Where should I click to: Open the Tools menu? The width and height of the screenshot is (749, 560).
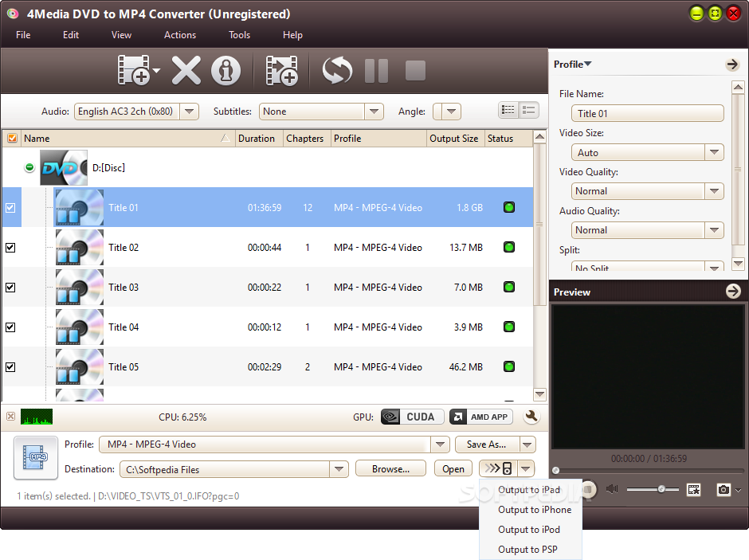point(239,35)
